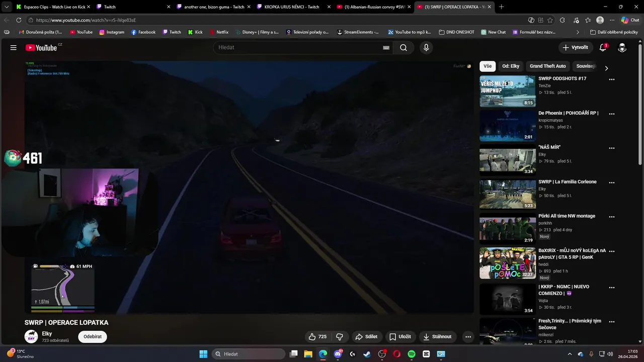
Task: Open the YouTube guide hamburger menu
Action: 14,47
